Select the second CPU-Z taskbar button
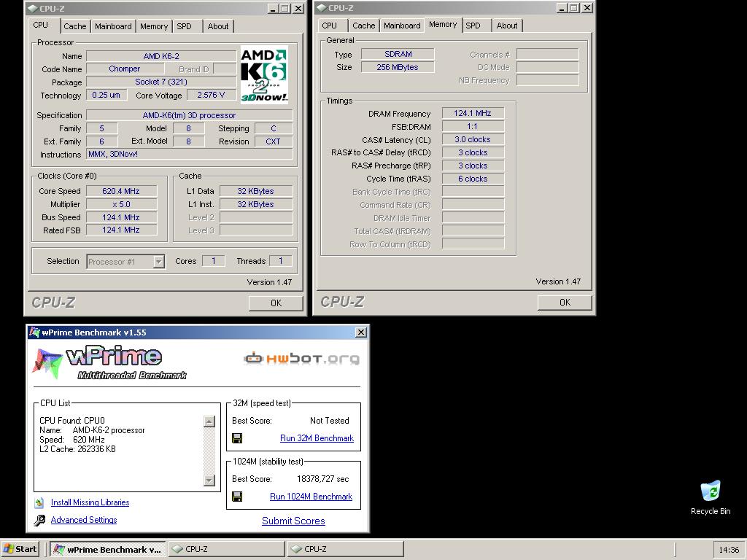 [x=345, y=549]
